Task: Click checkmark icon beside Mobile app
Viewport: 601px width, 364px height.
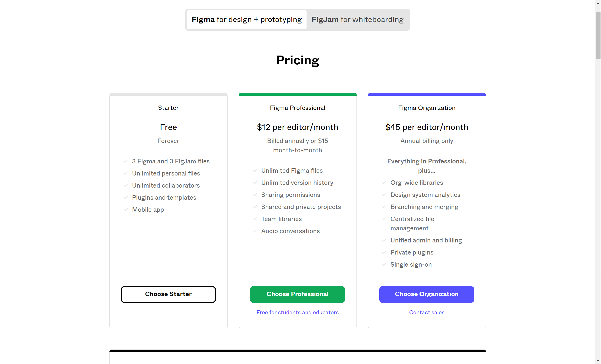Action: click(125, 210)
